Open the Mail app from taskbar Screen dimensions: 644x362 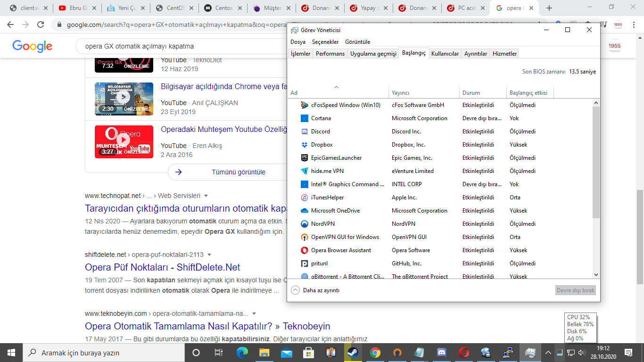click(x=286, y=353)
